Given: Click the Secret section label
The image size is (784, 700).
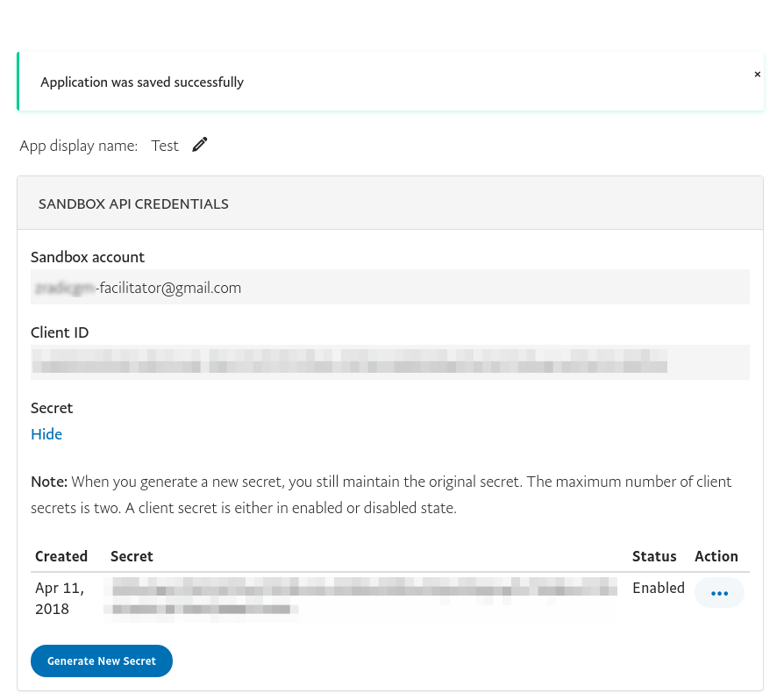Looking at the screenshot, I should tap(52, 407).
